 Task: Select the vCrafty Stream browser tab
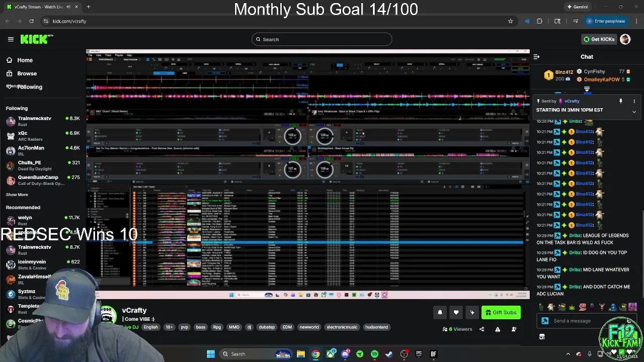[42, 7]
